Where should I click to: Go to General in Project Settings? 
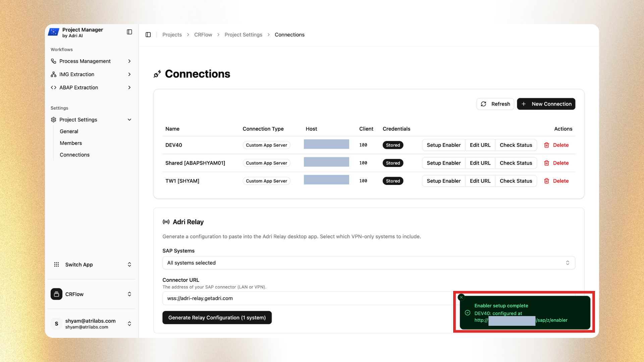[x=69, y=131]
